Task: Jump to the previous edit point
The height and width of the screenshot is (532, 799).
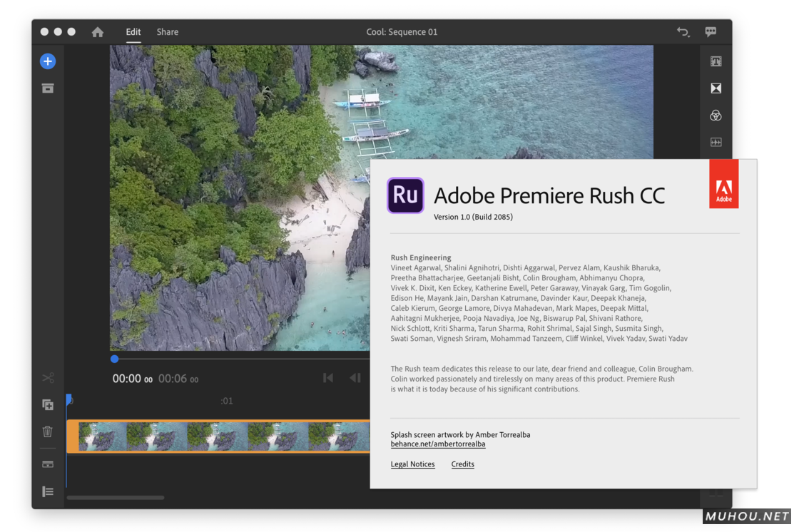Action: (328, 378)
